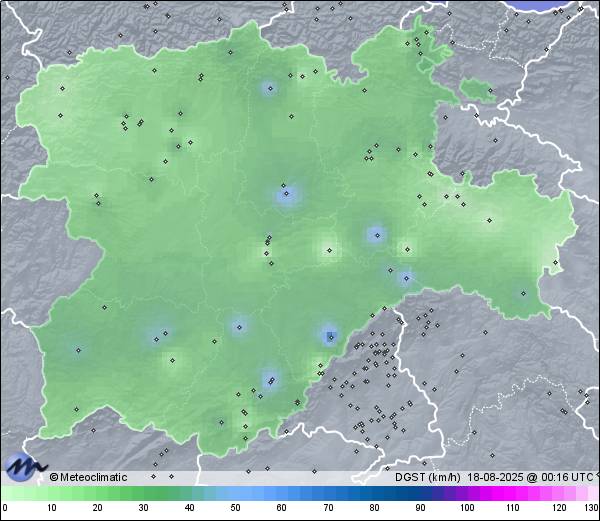
Task: Click the 80 value on the scale
Action: pos(374,508)
